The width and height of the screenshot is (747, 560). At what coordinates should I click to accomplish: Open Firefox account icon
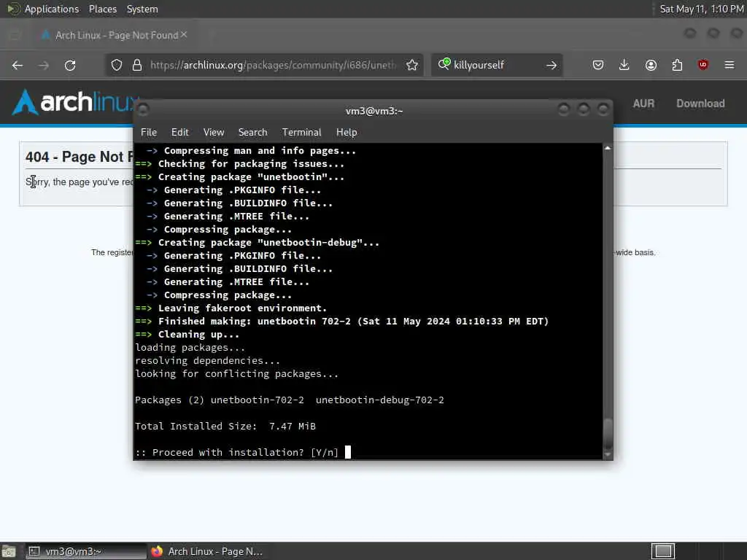pyautogui.click(x=651, y=65)
